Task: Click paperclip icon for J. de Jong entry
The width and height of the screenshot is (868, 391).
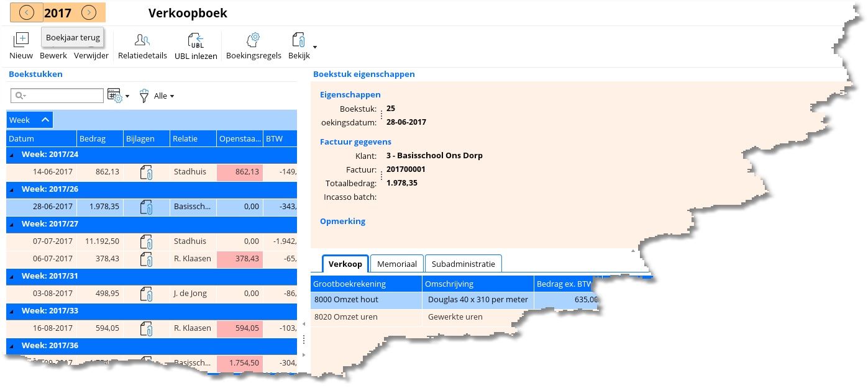Action: tap(147, 294)
